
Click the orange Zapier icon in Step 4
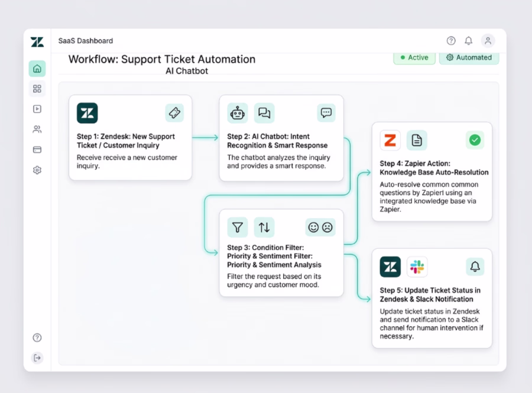click(390, 140)
